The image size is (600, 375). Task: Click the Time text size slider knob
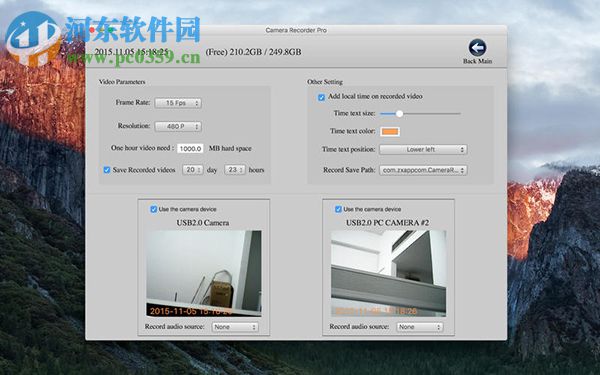(x=399, y=114)
